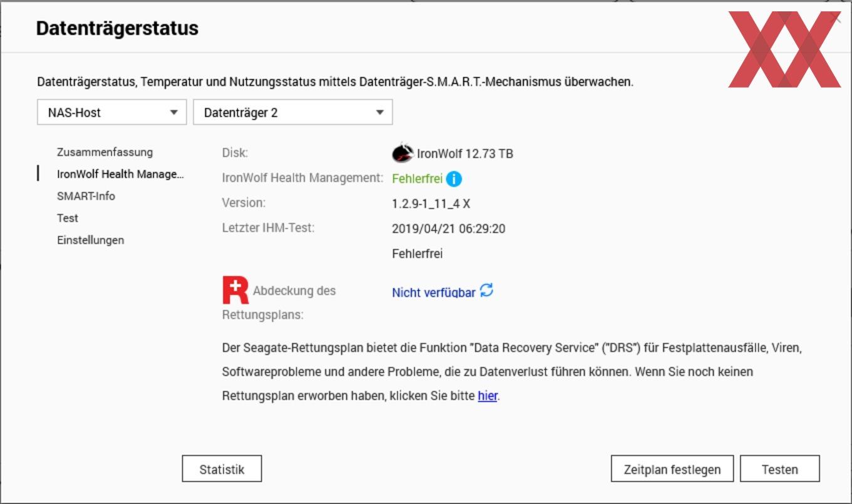Click the 'Version:' field label
Screen dimensions: 852x504
(x=244, y=203)
